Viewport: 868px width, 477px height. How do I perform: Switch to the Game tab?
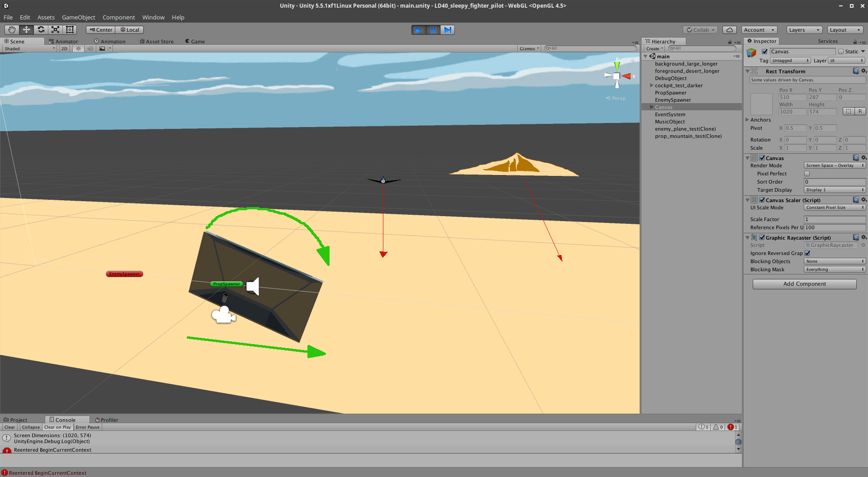coord(195,41)
